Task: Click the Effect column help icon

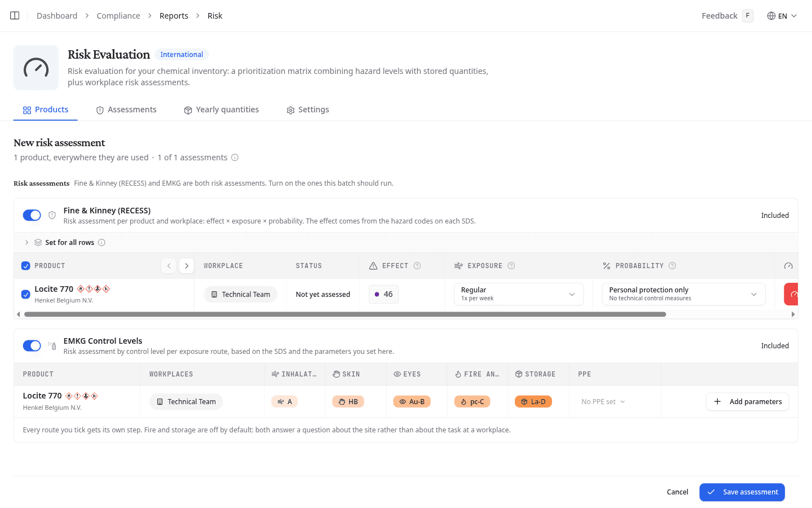Action: (417, 266)
